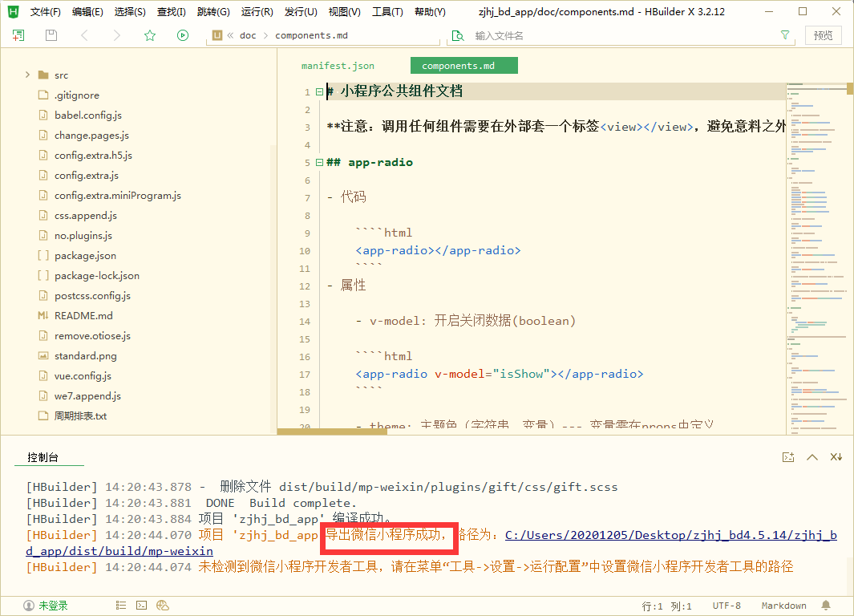Image resolution: width=854 pixels, height=616 pixels.
Task: Click the save file toolbar icon
Action: point(51,35)
